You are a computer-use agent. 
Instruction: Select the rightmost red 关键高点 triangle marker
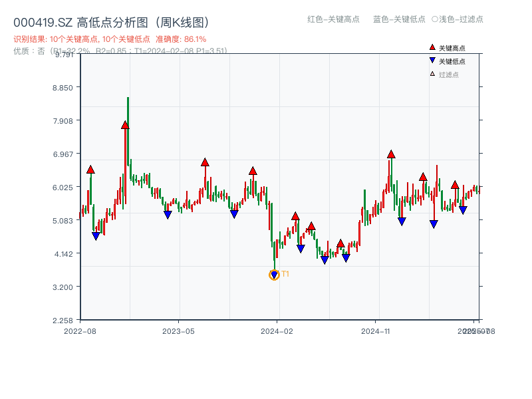(x=455, y=186)
